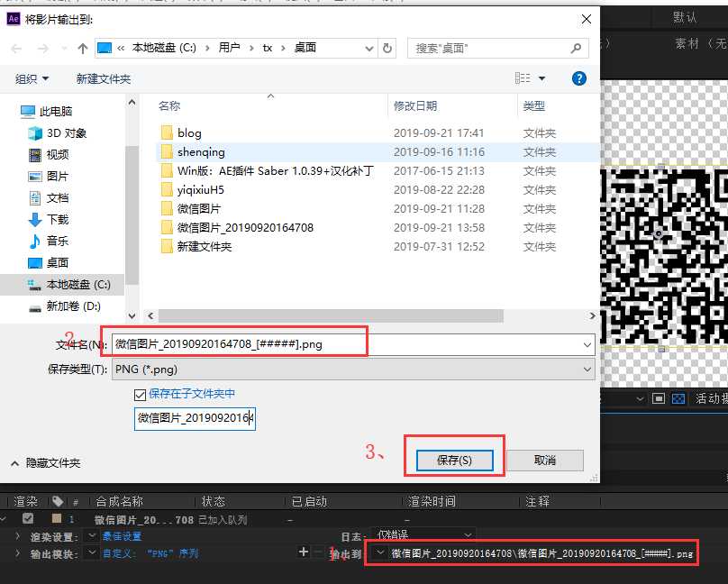The width and height of the screenshot is (728, 584).
Task: Click the region of interest icon in the viewer
Action: tap(659, 398)
